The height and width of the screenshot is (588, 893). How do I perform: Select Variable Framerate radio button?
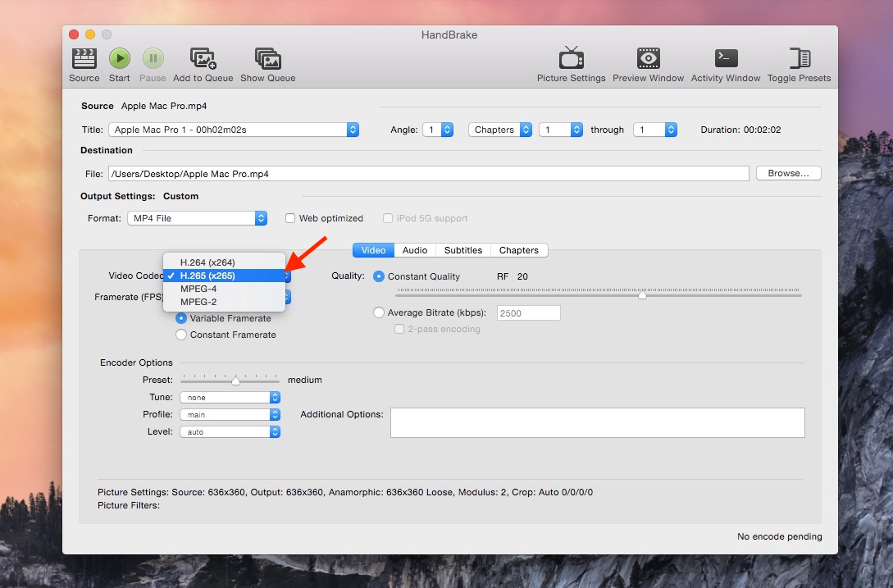coord(181,318)
